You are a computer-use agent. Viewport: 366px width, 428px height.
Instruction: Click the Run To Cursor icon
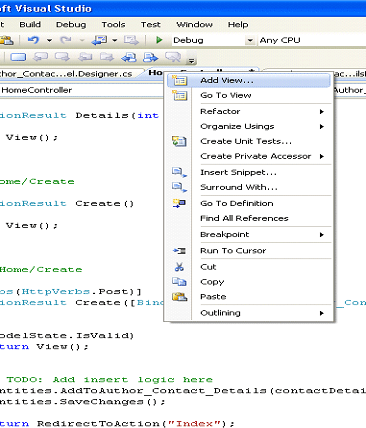click(x=179, y=251)
